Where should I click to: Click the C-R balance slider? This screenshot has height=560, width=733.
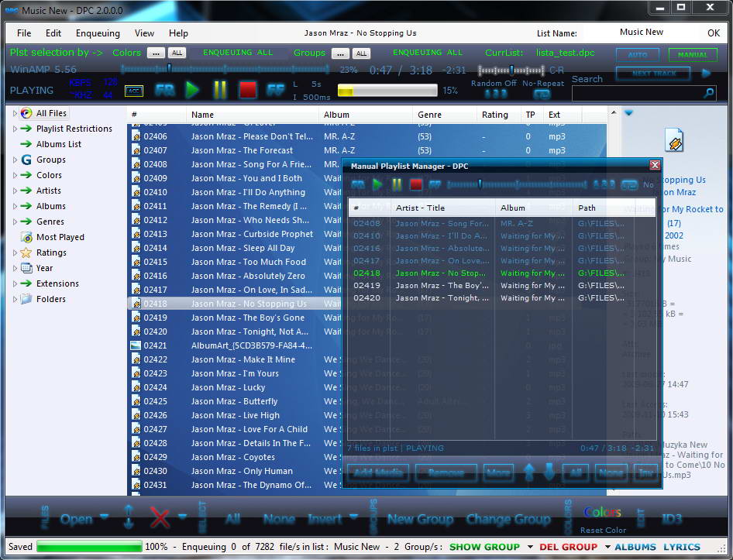[x=511, y=70]
